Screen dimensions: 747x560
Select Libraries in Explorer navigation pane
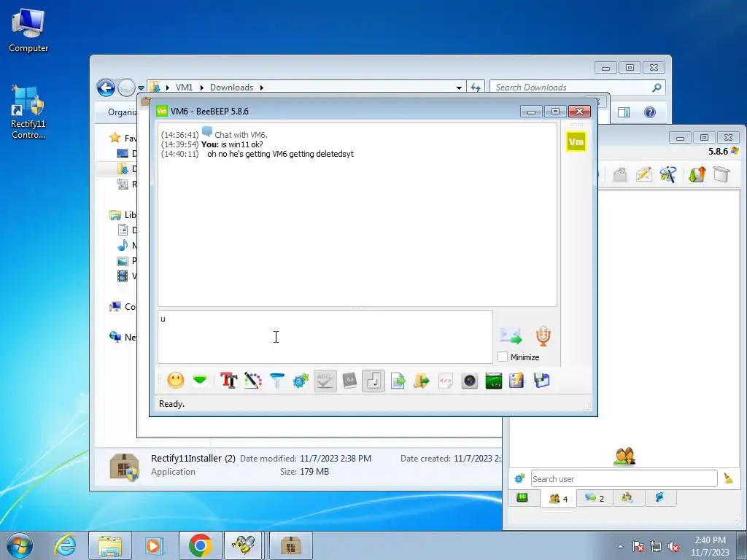pos(123,215)
